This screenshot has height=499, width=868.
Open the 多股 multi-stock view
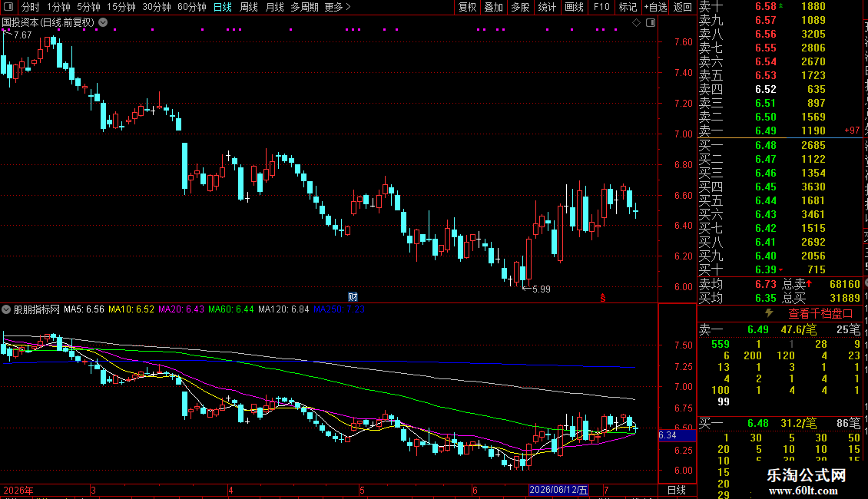(520, 7)
